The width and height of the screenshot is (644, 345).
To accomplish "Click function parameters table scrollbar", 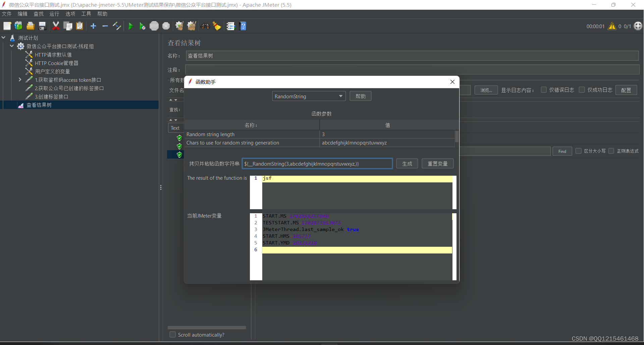I will tap(457, 137).
